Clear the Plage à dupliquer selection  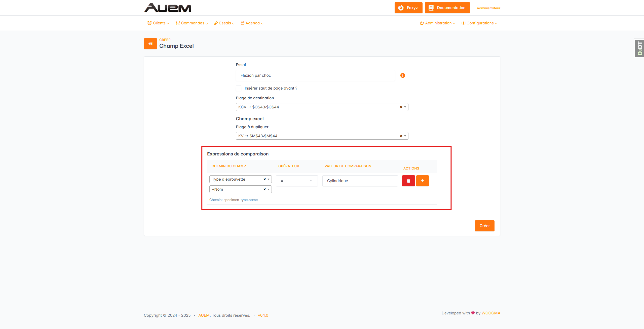coord(401,136)
